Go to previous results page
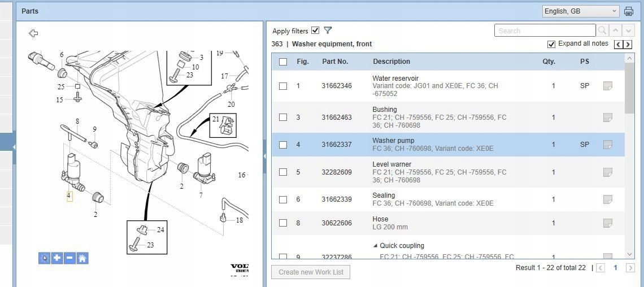644x287 pixels. (x=601, y=268)
